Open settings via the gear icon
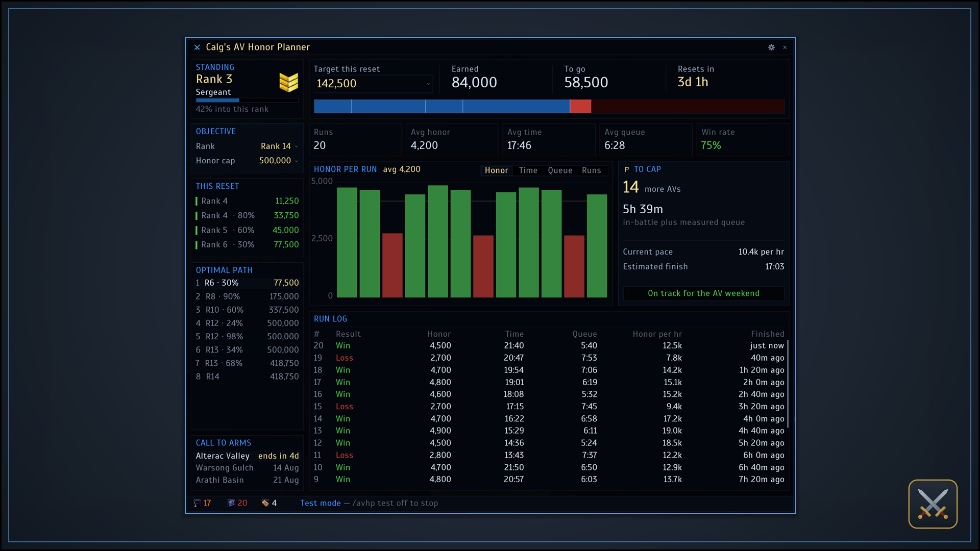Image resolution: width=980 pixels, height=551 pixels. (771, 47)
